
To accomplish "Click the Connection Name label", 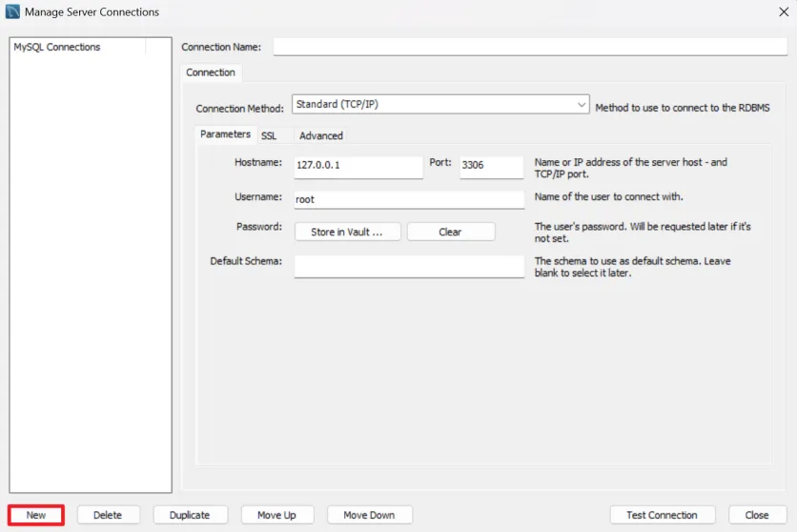I will (221, 47).
